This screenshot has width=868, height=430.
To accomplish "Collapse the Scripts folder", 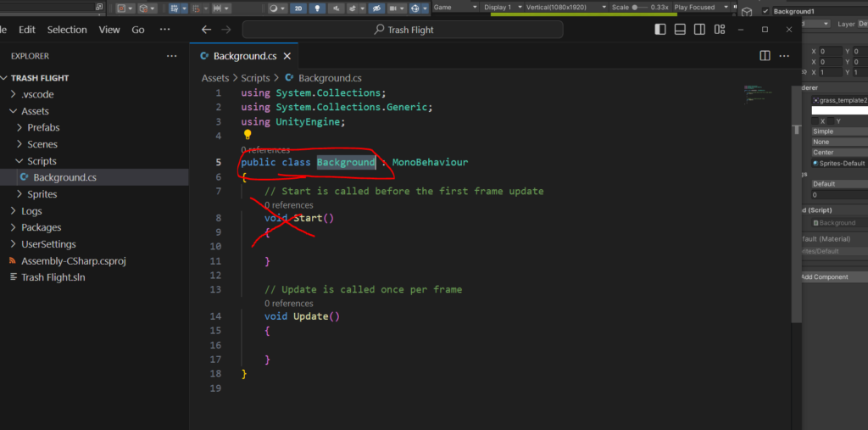I will click(x=42, y=161).
